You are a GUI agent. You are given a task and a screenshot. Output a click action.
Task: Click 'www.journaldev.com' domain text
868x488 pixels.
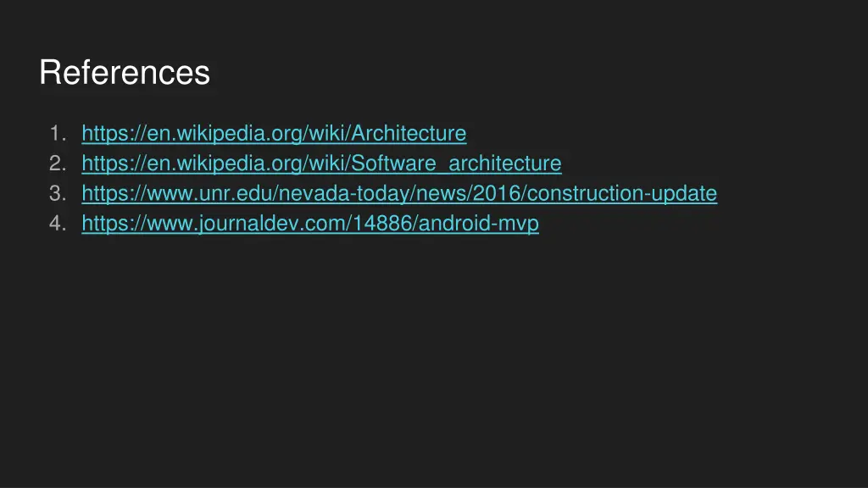247,223
